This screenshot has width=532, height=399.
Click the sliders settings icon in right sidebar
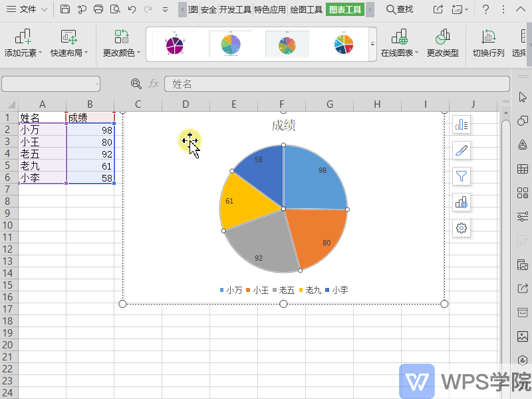pyautogui.click(x=523, y=216)
